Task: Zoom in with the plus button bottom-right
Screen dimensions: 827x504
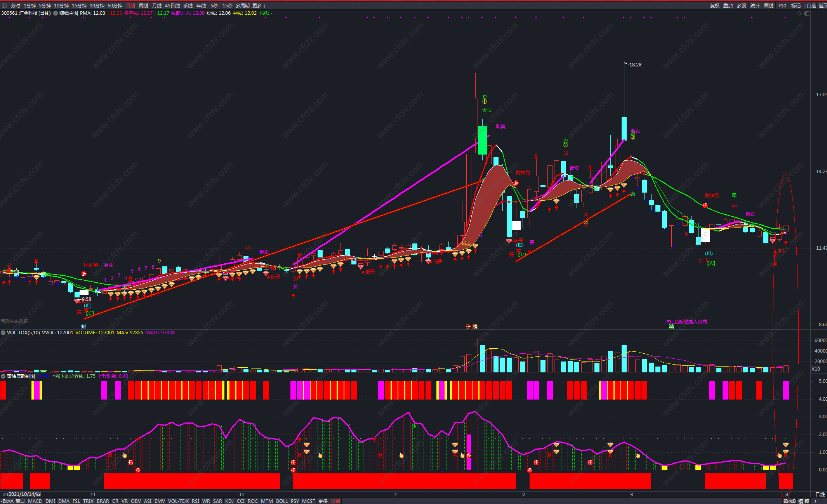Action: click(x=815, y=501)
